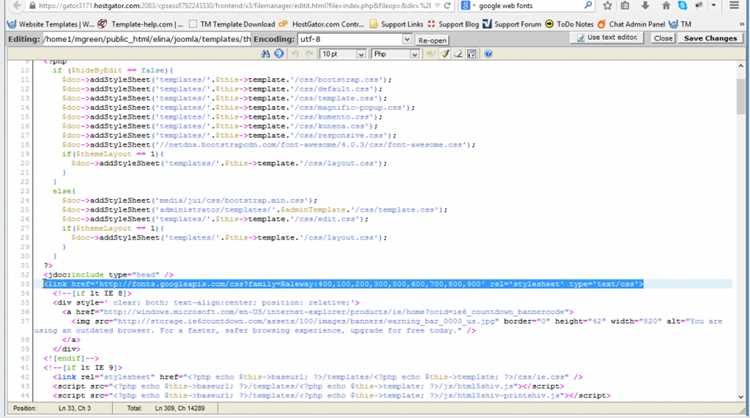Open the search tool (binoculars icon)
Image resolution: width=750 pixels, height=418 pixels.
pyautogui.click(x=265, y=54)
